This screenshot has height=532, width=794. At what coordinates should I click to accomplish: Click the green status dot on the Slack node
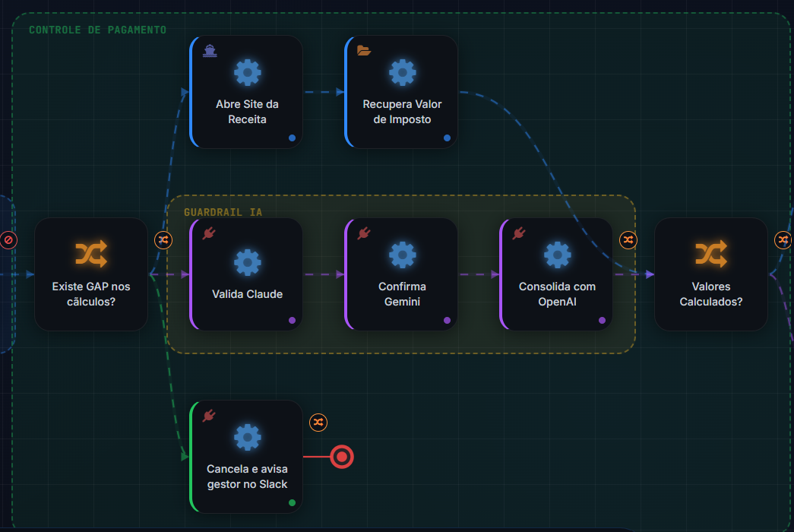293,502
